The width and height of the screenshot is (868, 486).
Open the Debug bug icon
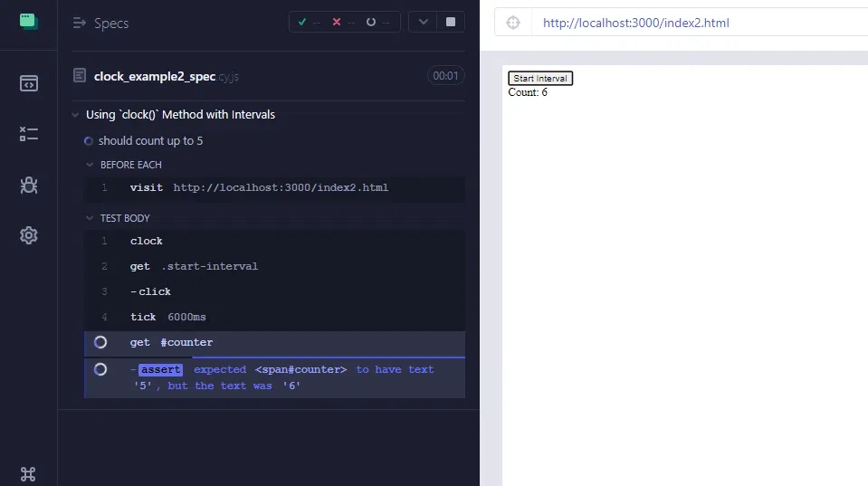29,185
